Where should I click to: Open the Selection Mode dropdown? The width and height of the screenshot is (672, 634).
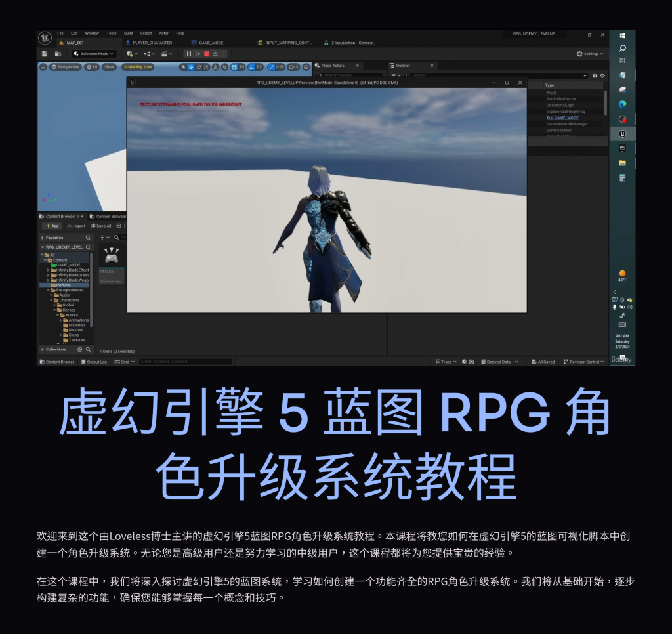click(93, 54)
